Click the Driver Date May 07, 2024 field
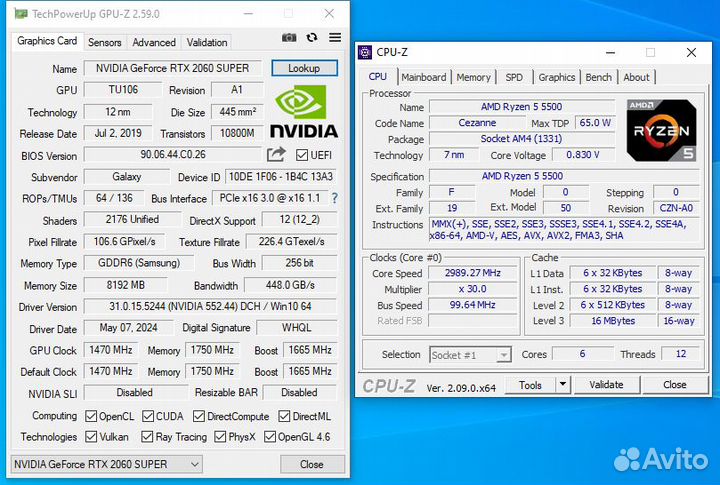Viewport: 720px width, 485px height. tap(129, 328)
